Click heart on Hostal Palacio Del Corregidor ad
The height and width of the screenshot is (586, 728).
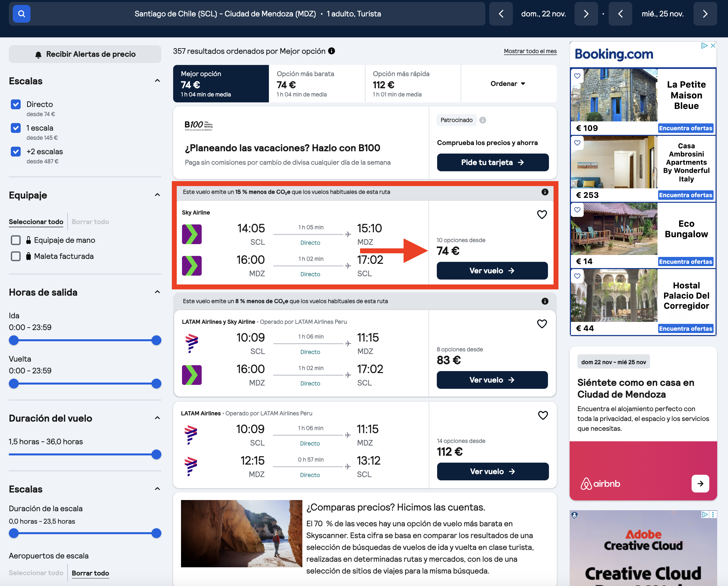point(577,276)
